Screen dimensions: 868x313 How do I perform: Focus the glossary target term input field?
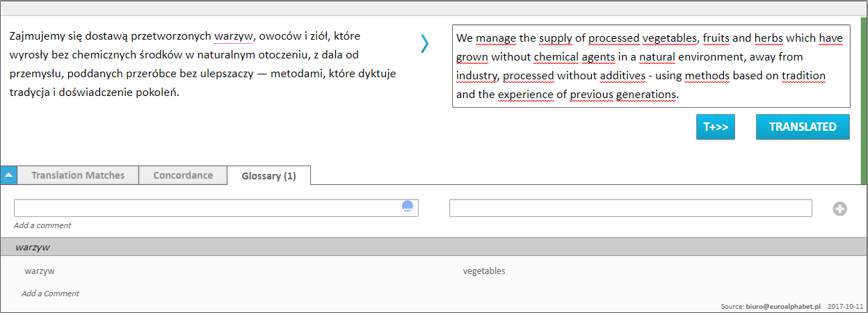(630, 208)
